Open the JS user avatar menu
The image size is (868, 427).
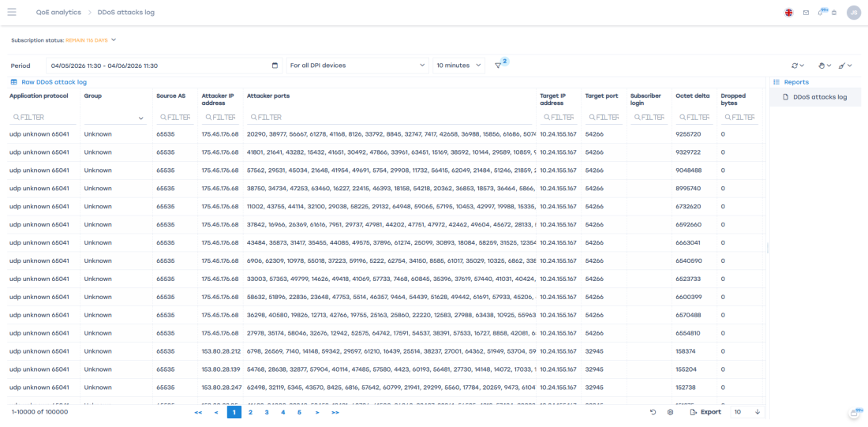[854, 12]
